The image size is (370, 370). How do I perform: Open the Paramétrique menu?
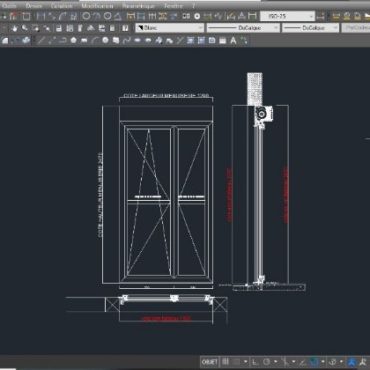[x=138, y=6]
